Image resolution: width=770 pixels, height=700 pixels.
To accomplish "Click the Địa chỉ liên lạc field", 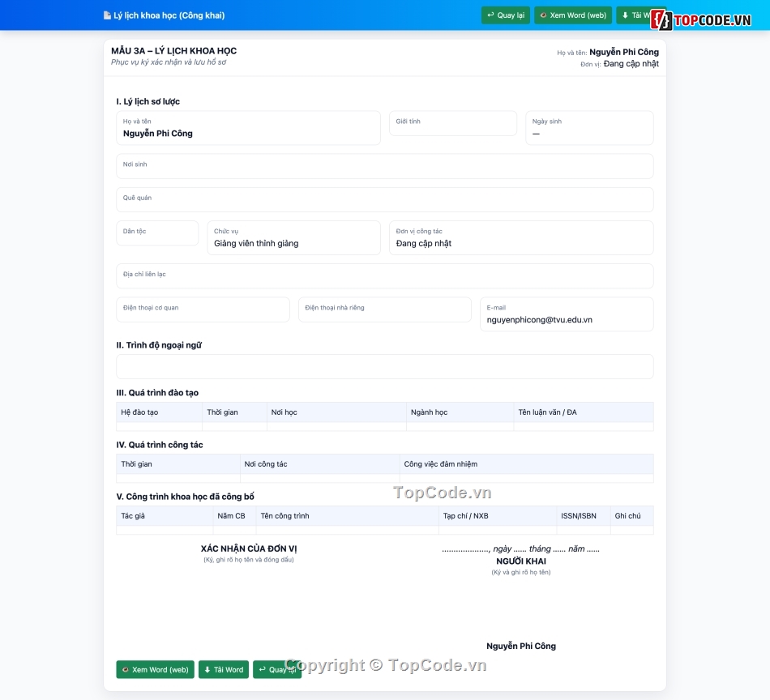I will [384, 276].
